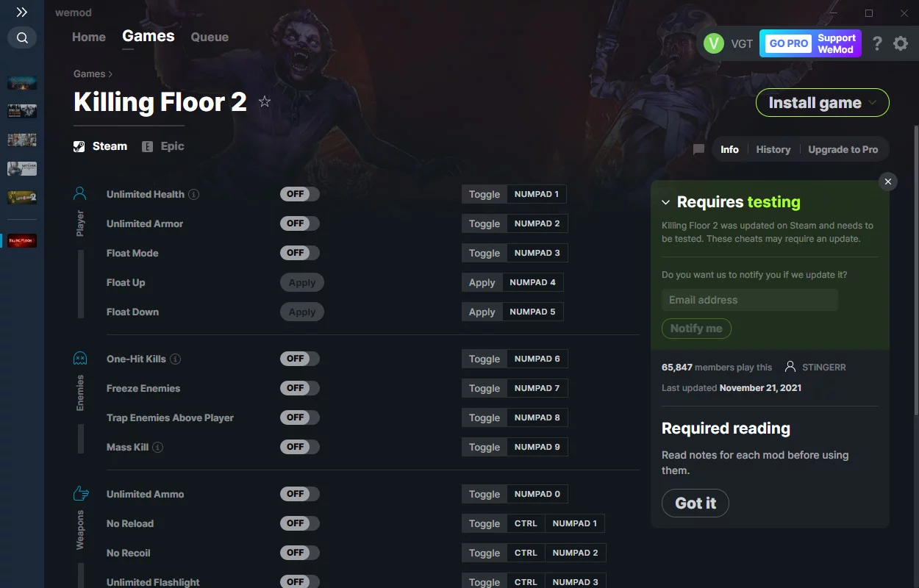Toggle No Recoil switch
The width and height of the screenshot is (919, 588).
pos(300,553)
